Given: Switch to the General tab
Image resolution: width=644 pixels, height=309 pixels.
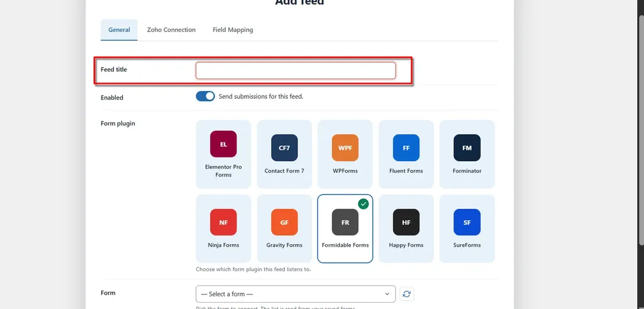Looking at the screenshot, I should click(119, 30).
